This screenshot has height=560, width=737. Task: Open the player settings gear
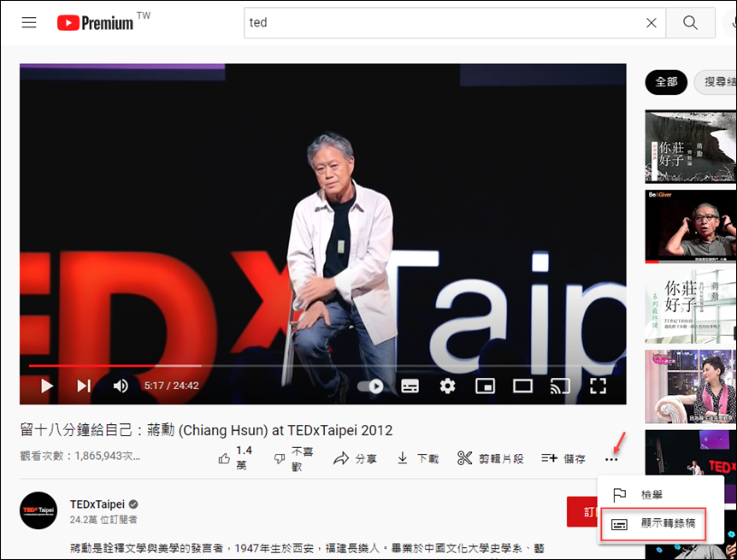pos(447,386)
